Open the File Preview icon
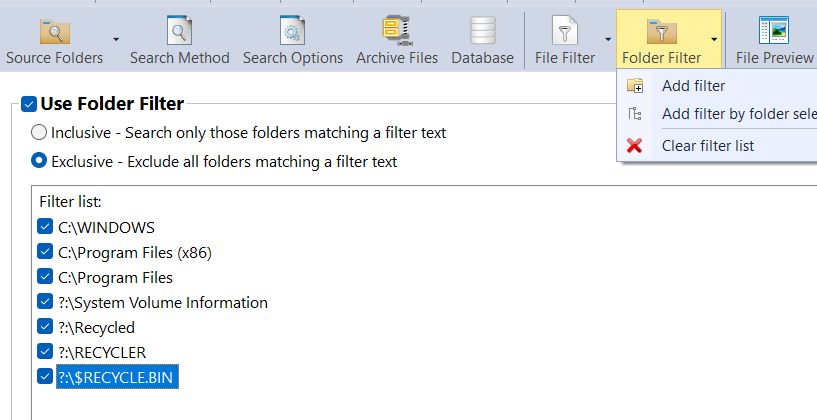The height and width of the screenshot is (420, 817). (773, 32)
